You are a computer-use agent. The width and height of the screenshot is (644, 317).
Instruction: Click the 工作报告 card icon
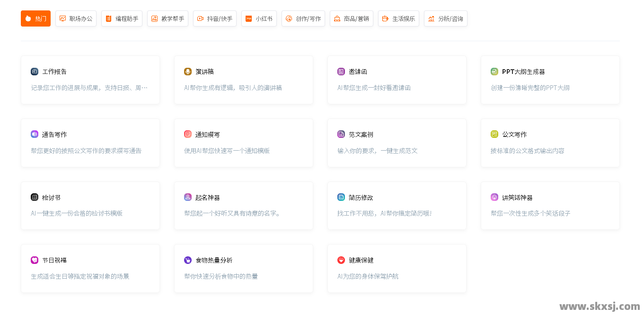pyautogui.click(x=35, y=72)
